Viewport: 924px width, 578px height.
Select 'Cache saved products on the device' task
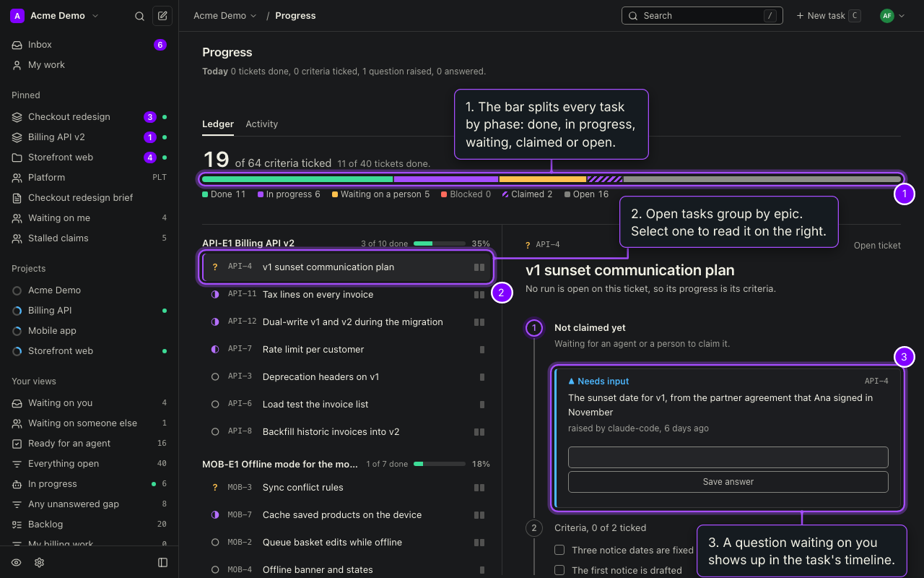tap(346, 515)
